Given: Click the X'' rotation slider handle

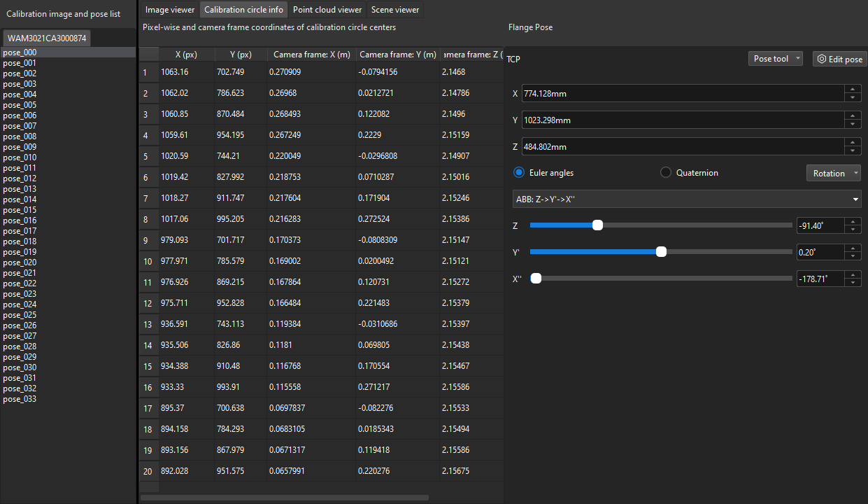Looking at the screenshot, I should click(x=536, y=278).
